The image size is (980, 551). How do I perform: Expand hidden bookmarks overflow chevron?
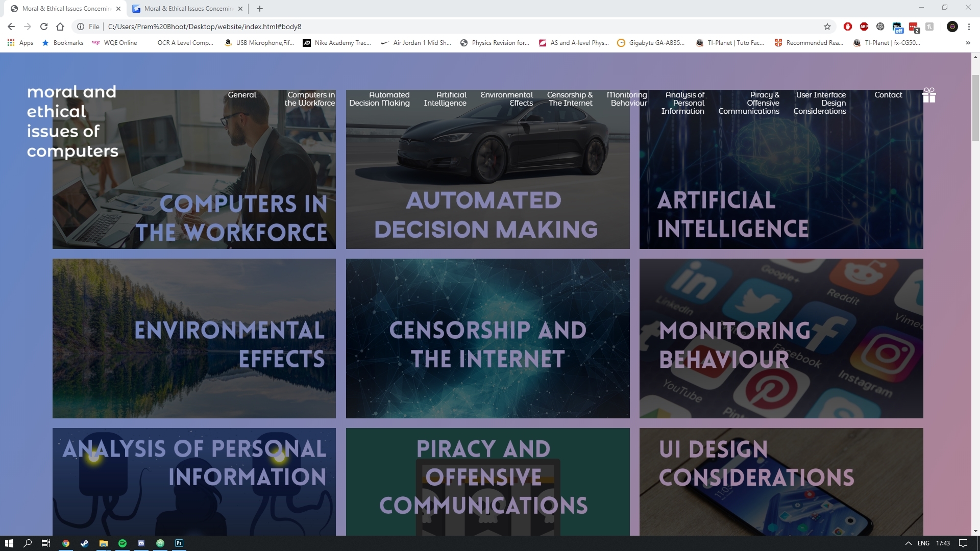click(968, 43)
